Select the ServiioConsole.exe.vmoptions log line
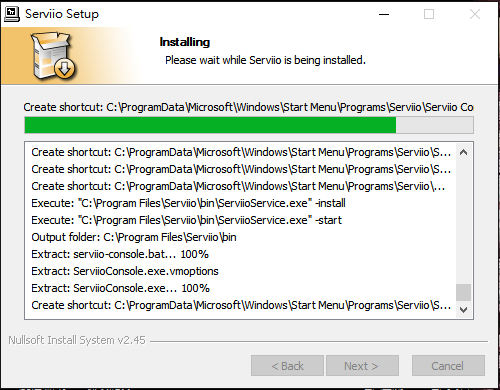The width and height of the screenshot is (500, 390). click(125, 271)
